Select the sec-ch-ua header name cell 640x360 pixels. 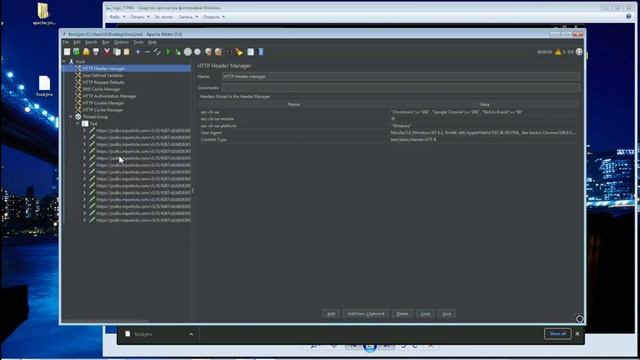tap(294, 112)
